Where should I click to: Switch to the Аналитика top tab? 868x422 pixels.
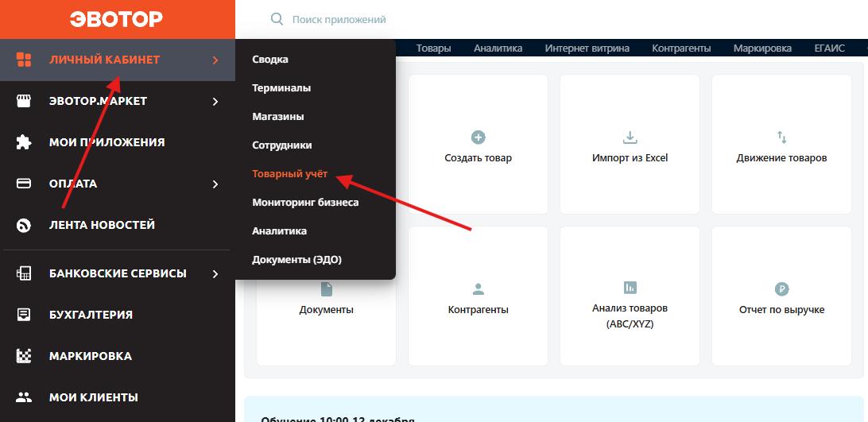[x=498, y=48]
